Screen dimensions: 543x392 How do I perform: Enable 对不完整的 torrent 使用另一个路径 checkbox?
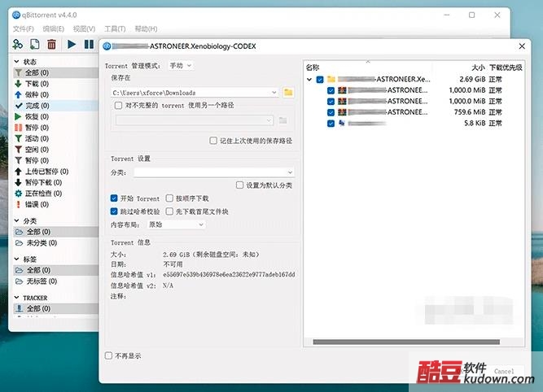(118, 105)
